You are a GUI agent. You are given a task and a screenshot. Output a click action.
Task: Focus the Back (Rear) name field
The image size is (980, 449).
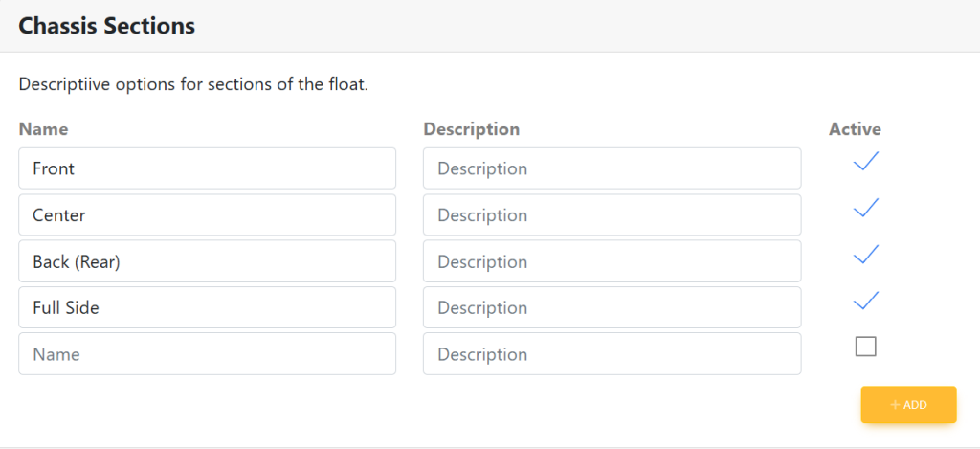(207, 261)
